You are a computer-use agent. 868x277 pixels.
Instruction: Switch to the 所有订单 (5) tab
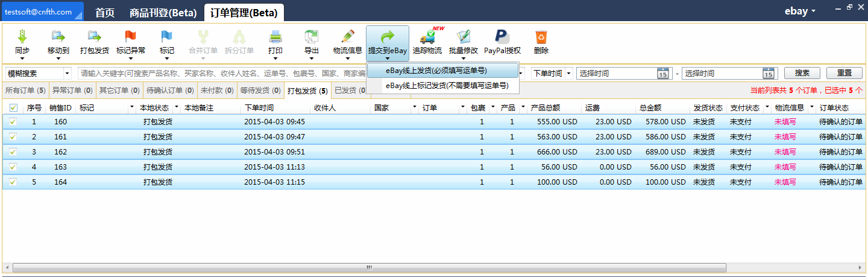25,91
